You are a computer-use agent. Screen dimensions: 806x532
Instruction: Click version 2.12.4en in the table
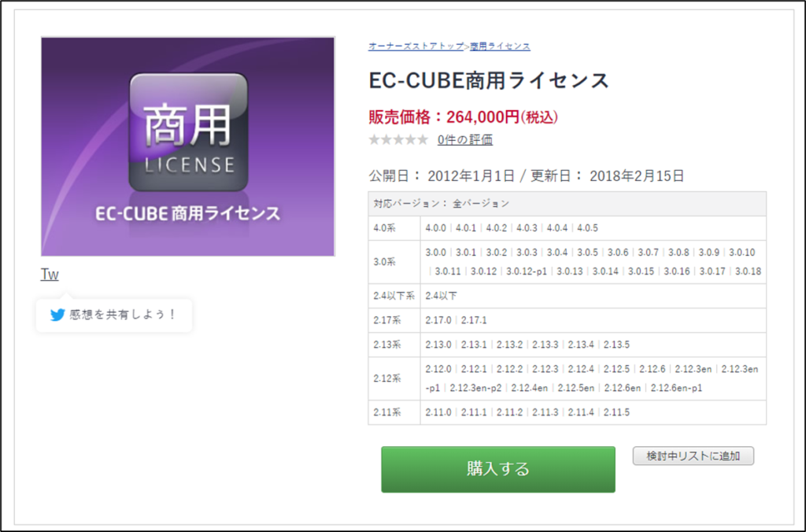tap(530, 387)
